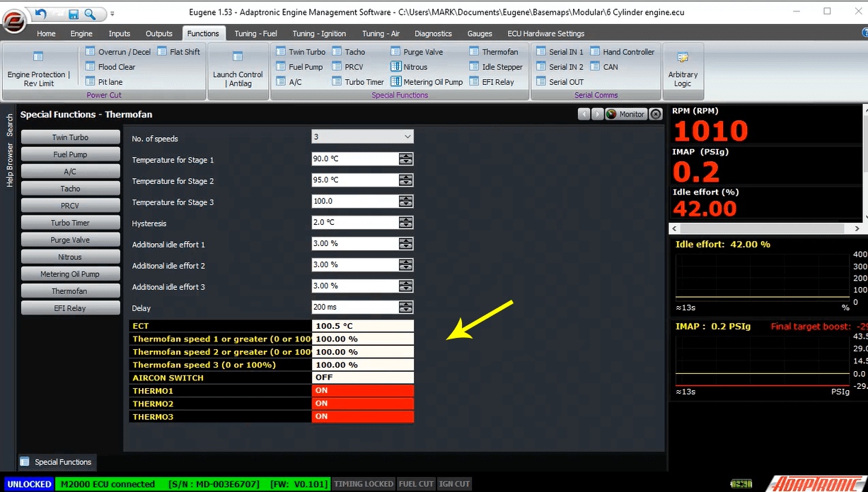The width and height of the screenshot is (868, 492).
Task: Click the magnifying glass search icon
Action: click(90, 13)
